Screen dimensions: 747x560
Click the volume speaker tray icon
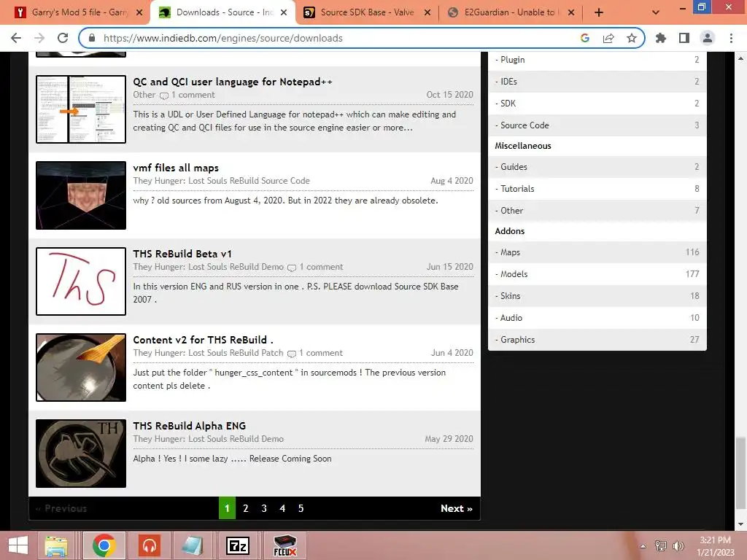678,545
